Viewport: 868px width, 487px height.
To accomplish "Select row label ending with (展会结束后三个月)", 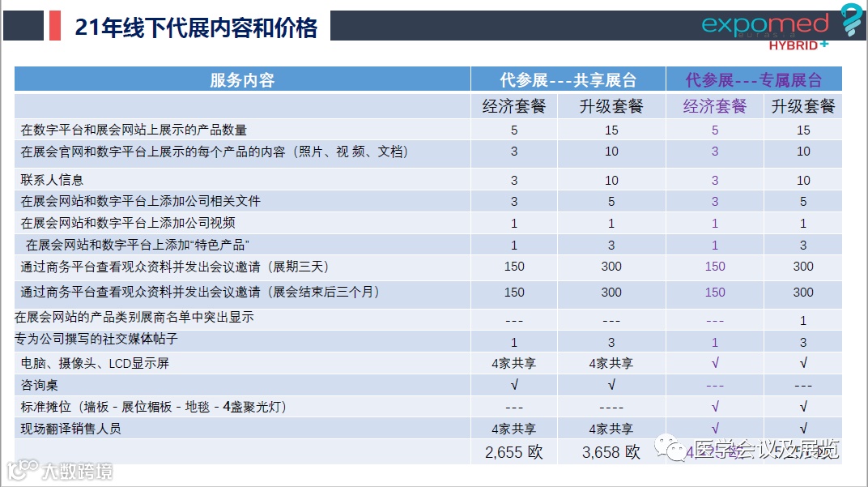I will (x=200, y=292).
